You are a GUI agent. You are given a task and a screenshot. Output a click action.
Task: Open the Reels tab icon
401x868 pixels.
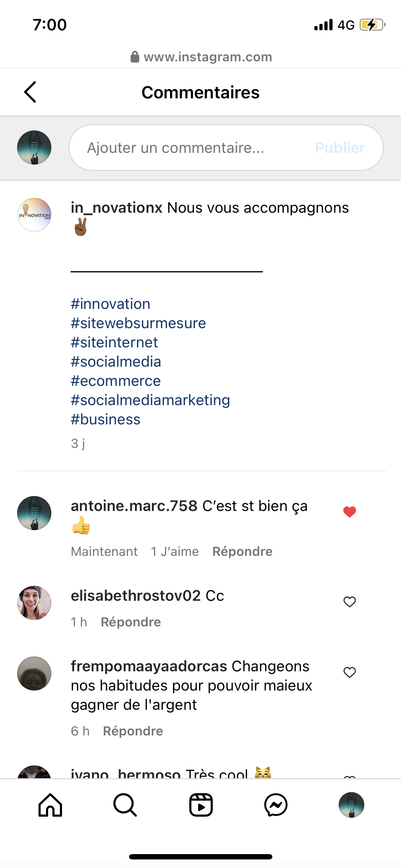(x=201, y=805)
